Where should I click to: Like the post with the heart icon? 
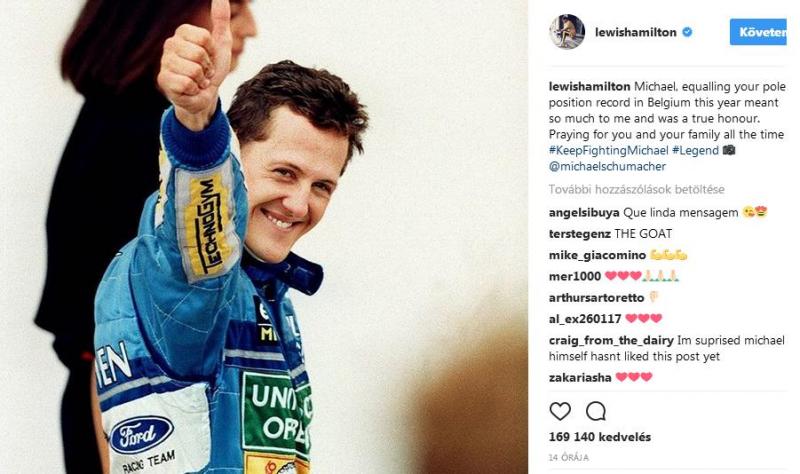pos(560,411)
